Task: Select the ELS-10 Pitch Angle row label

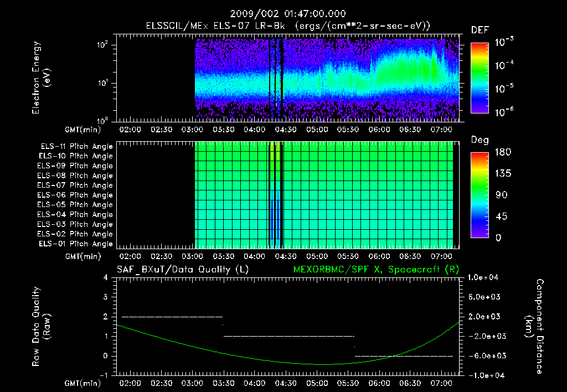Action: 76,156
